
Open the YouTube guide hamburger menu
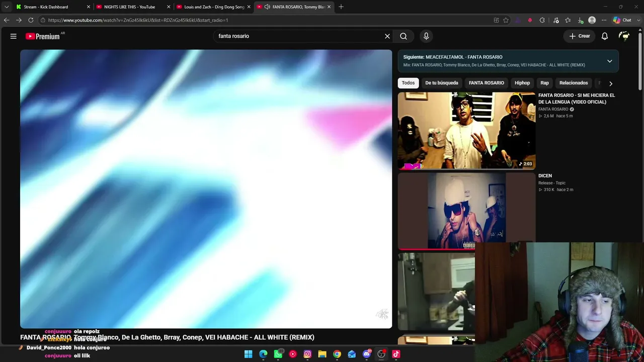(x=14, y=36)
